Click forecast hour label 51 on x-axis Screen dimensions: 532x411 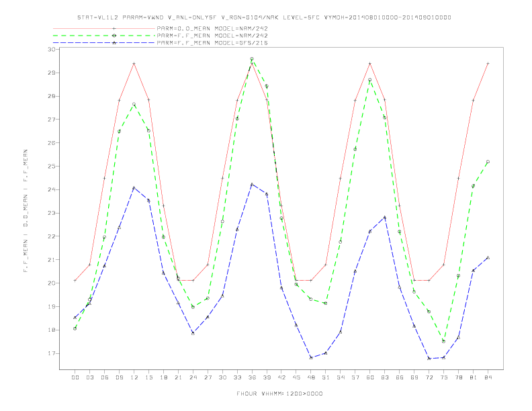click(326, 377)
